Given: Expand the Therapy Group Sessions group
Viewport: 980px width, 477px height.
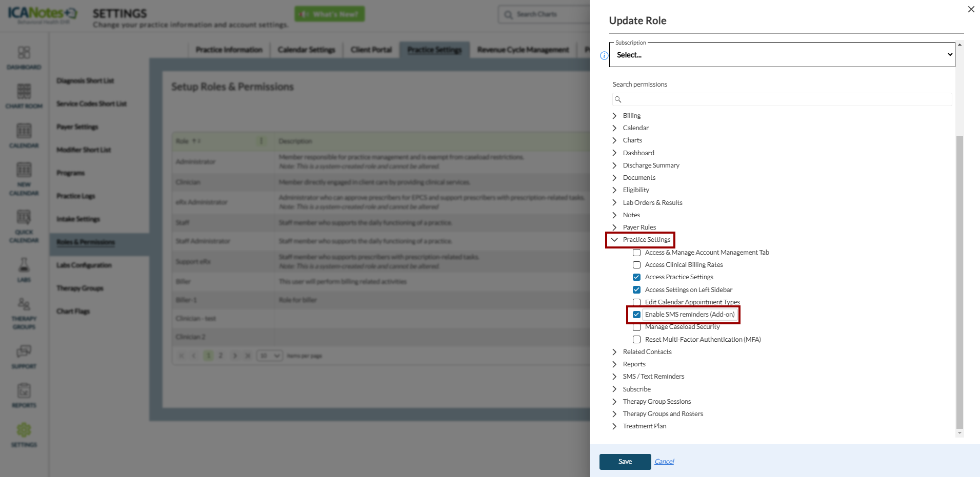Looking at the screenshot, I should click(614, 402).
